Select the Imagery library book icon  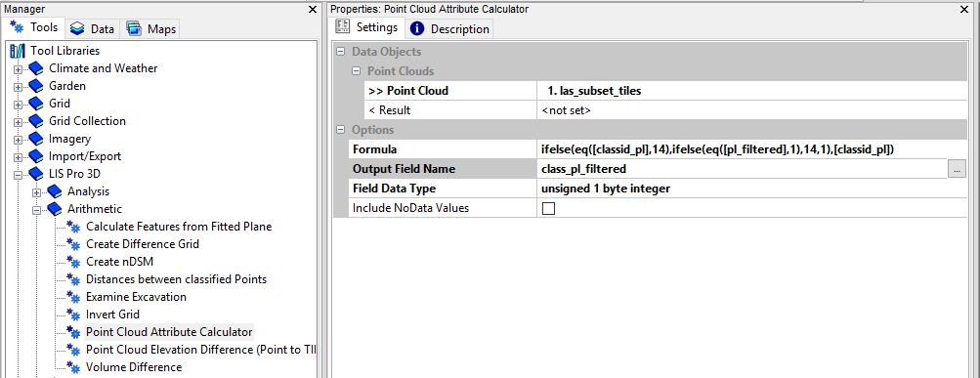pyautogui.click(x=36, y=139)
